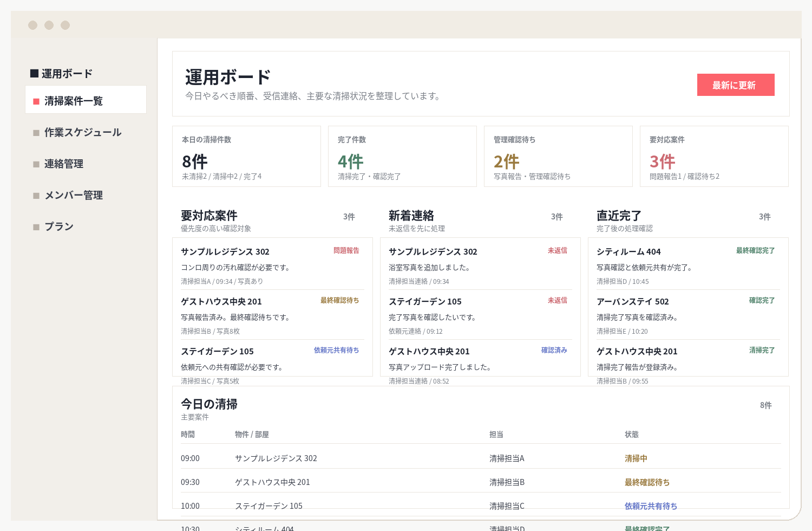This screenshot has height=531, width=812.
Task: Open 清掃案件一覧 in the sidebar
Action: point(86,100)
